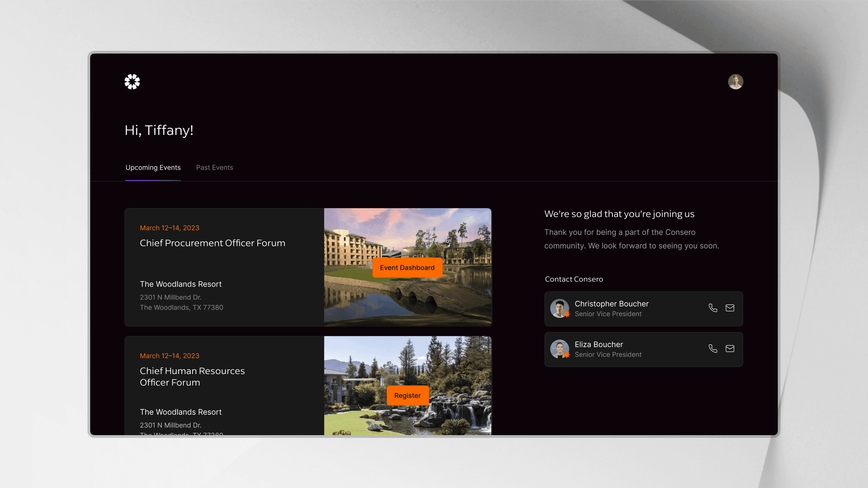Click 'The Woodlands, TX 77380' in Procurement card

point(181,307)
